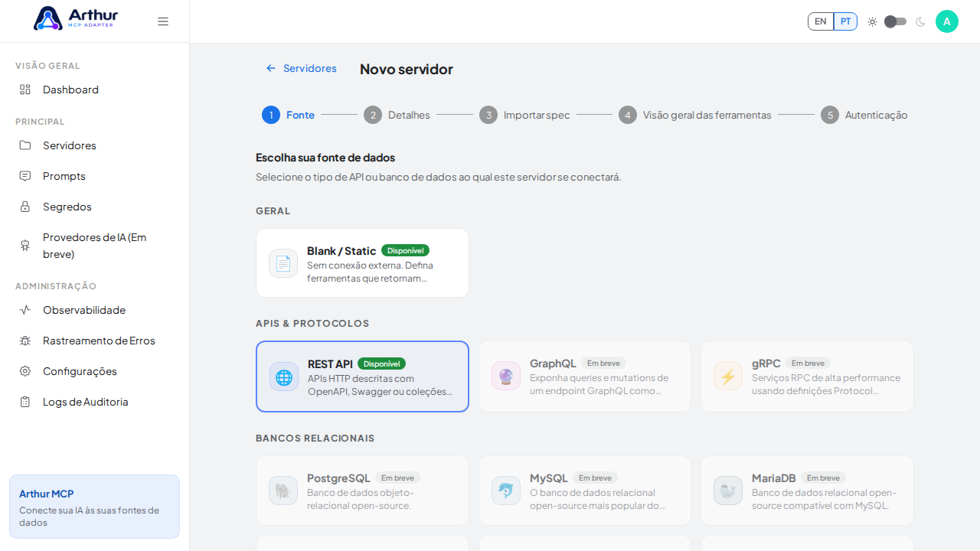Image resolution: width=980 pixels, height=551 pixels.
Task: Click the PostgreSQL source card
Action: pos(362,491)
